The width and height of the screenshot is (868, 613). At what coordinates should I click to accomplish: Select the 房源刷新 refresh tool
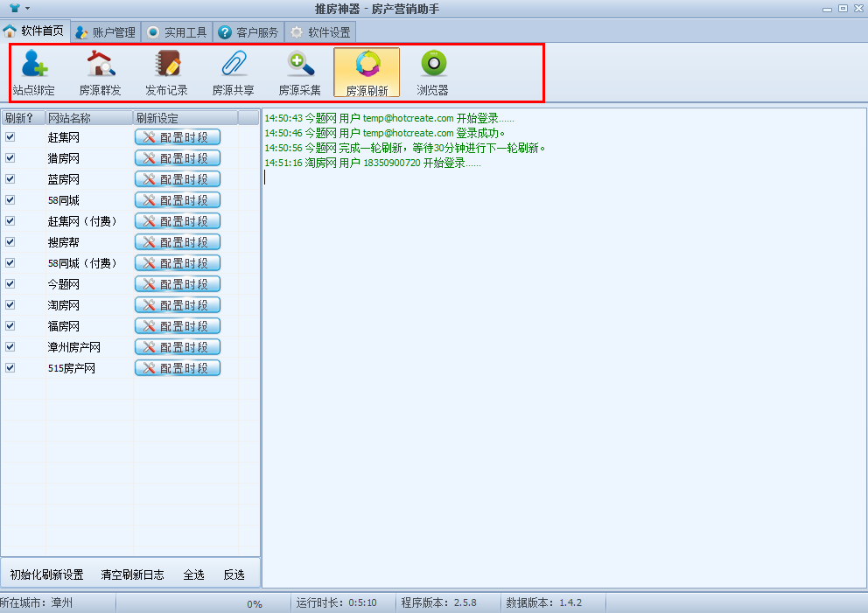[367, 73]
